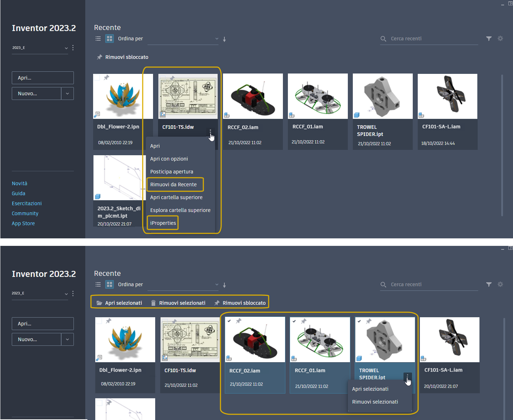This screenshot has width=513, height=420.
Task: Pin Dbl_Flower-2.ipn in the upper window
Action: (x=106, y=77)
